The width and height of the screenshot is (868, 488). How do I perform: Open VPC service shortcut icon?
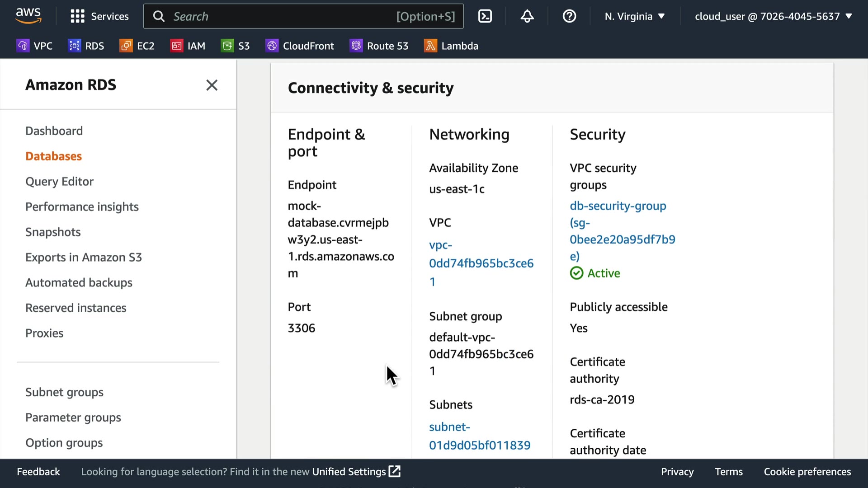click(x=23, y=46)
